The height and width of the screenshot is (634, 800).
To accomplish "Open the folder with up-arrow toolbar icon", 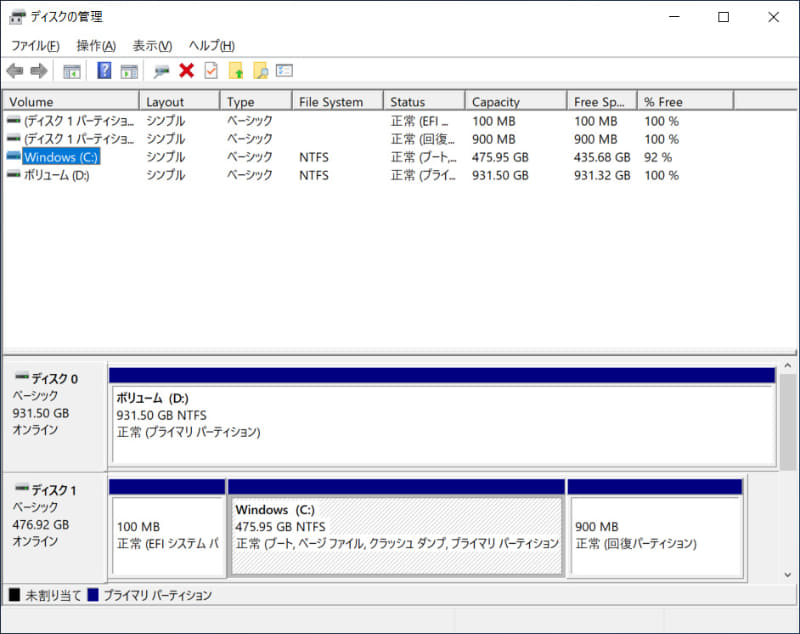I will tap(238, 70).
